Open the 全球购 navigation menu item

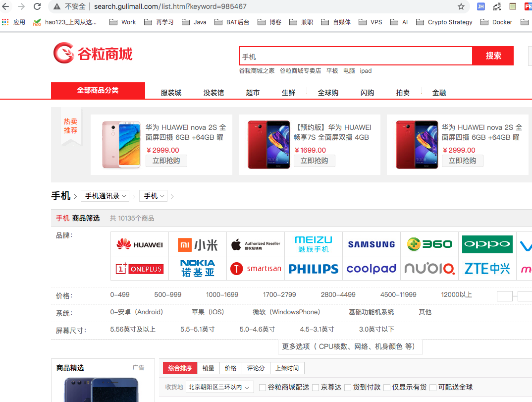(328, 93)
